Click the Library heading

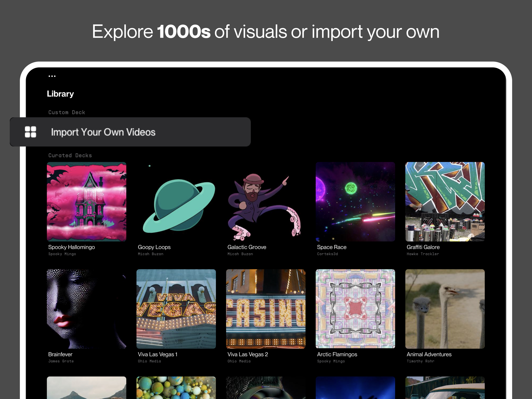[x=60, y=94]
